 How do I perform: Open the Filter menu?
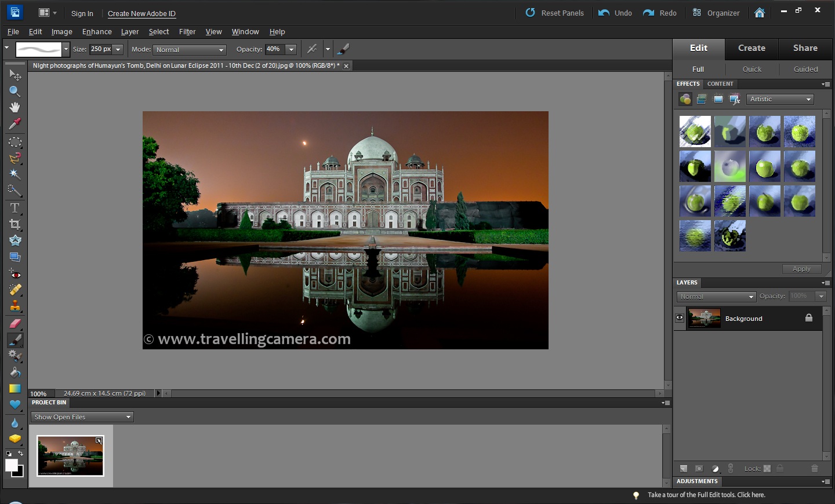(x=187, y=32)
